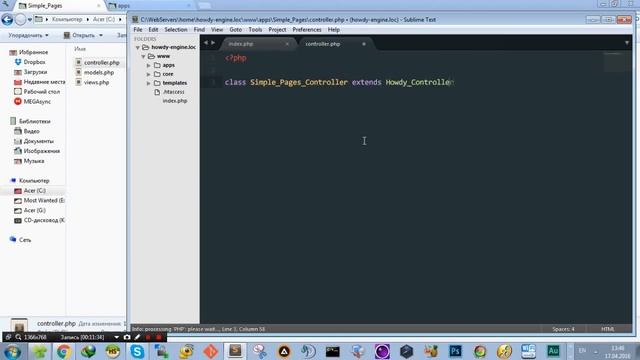The image size is (640, 360).
Task: Go to previous tab with left arrow
Action: tap(206, 42)
